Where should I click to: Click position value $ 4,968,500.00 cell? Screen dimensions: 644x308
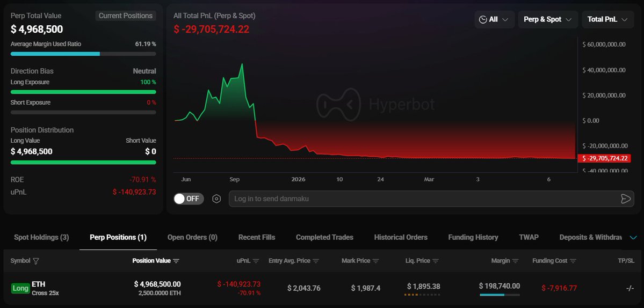(x=157, y=284)
